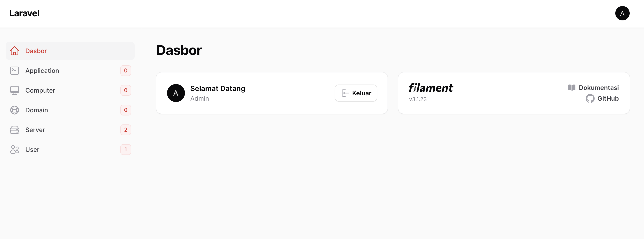644x239 pixels.
Task: Click the User group icon
Action: point(15,150)
